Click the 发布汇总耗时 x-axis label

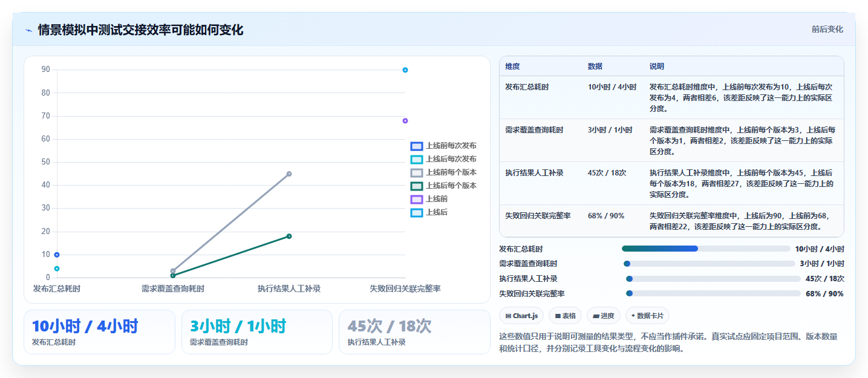point(57,289)
